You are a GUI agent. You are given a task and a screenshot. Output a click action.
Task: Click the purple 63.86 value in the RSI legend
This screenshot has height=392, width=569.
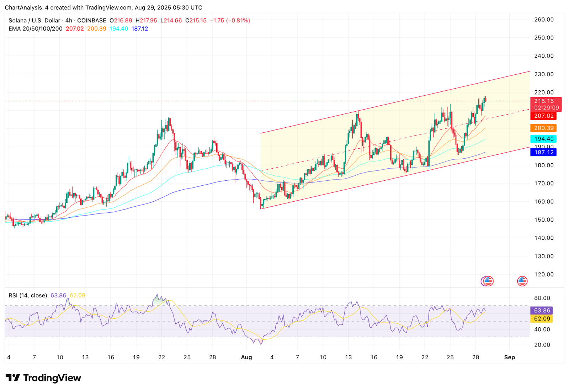[58, 295]
